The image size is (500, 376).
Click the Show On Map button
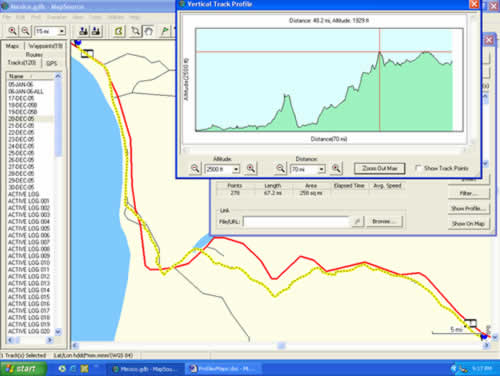[468, 224]
